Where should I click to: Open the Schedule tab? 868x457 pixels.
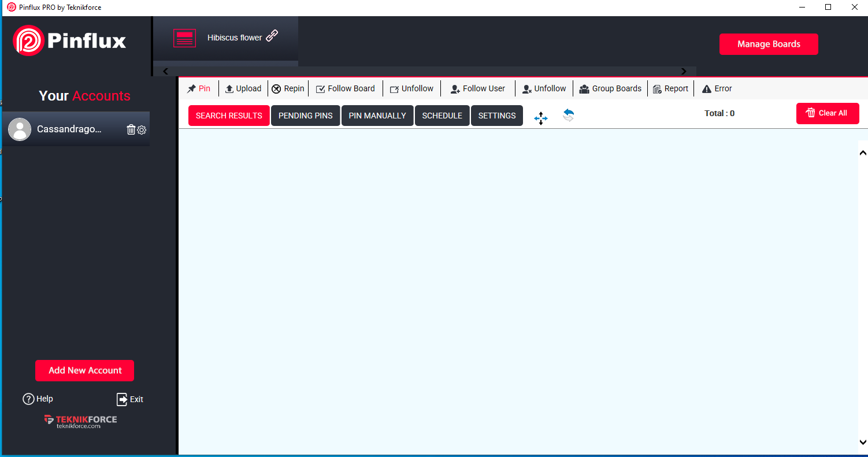(x=442, y=116)
